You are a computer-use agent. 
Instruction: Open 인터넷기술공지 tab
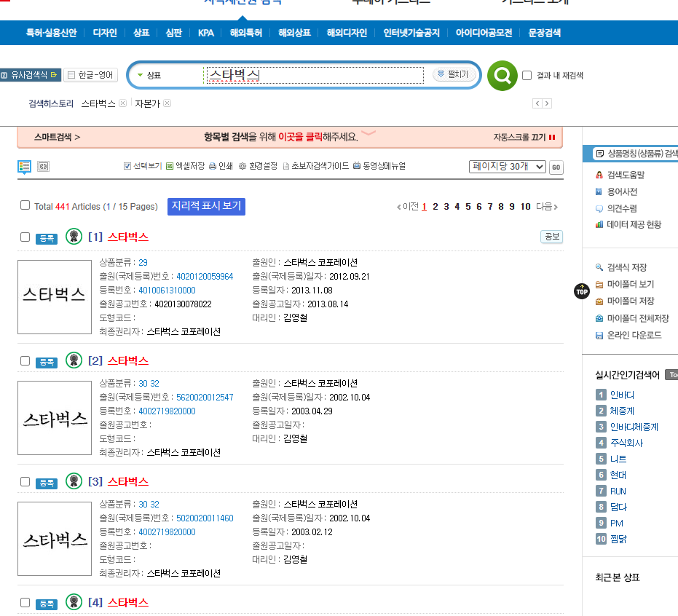tap(411, 33)
